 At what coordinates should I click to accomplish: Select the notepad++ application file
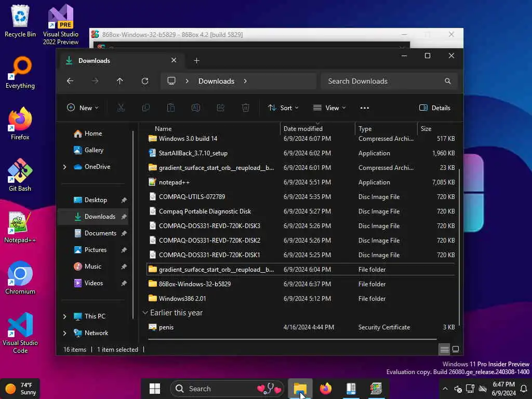point(301,182)
